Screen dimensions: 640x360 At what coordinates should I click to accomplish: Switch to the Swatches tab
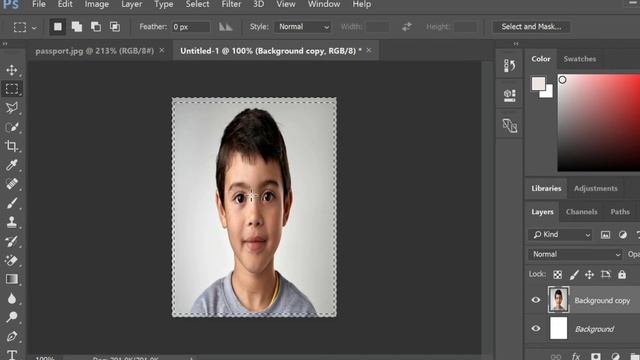point(580,59)
